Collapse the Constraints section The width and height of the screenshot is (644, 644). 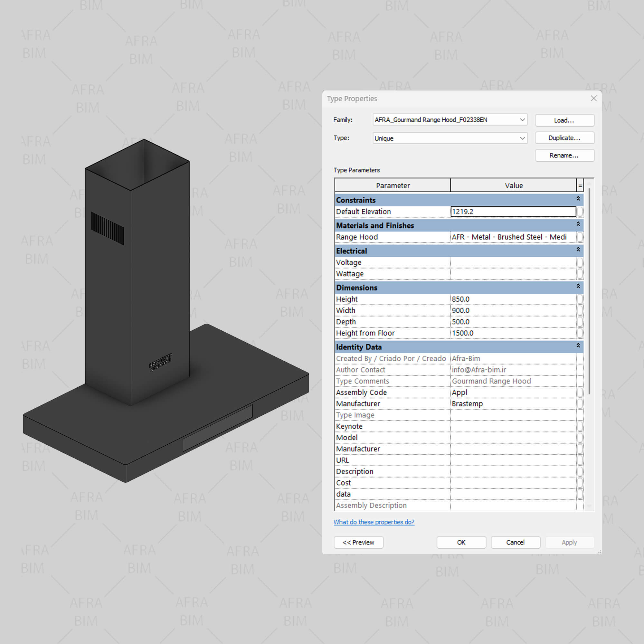click(x=578, y=199)
